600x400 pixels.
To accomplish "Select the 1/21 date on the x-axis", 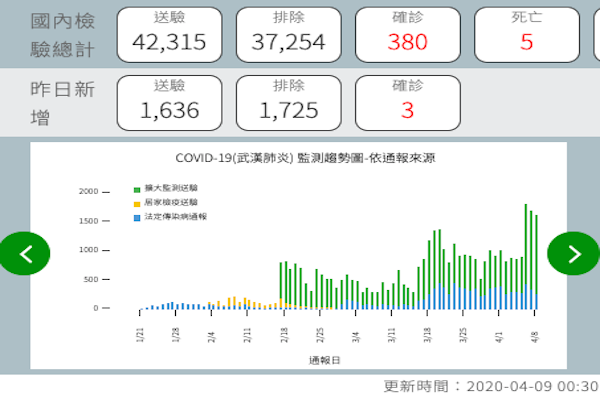I will tap(140, 331).
